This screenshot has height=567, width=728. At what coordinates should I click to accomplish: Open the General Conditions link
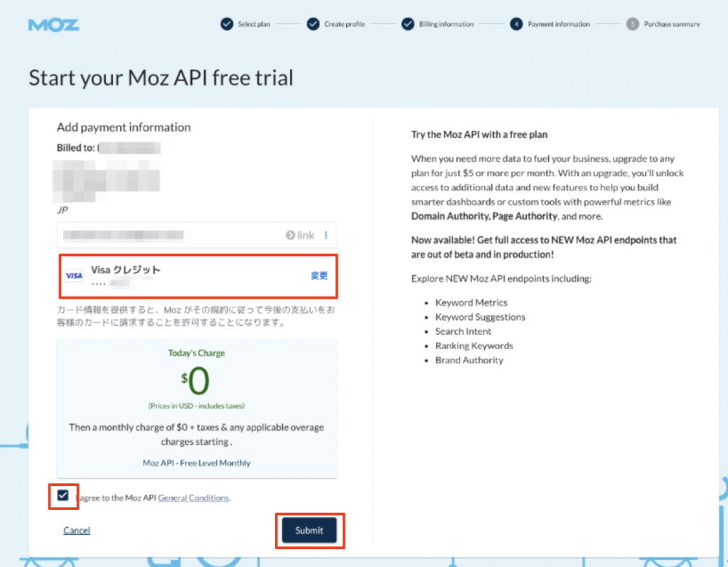coord(193,498)
